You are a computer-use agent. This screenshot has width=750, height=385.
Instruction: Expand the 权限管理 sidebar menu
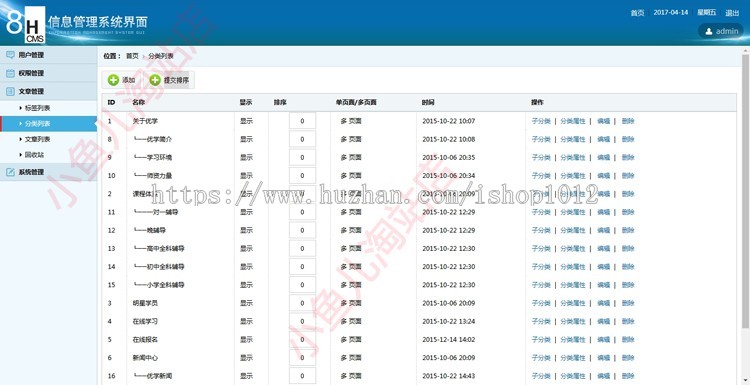(48, 73)
